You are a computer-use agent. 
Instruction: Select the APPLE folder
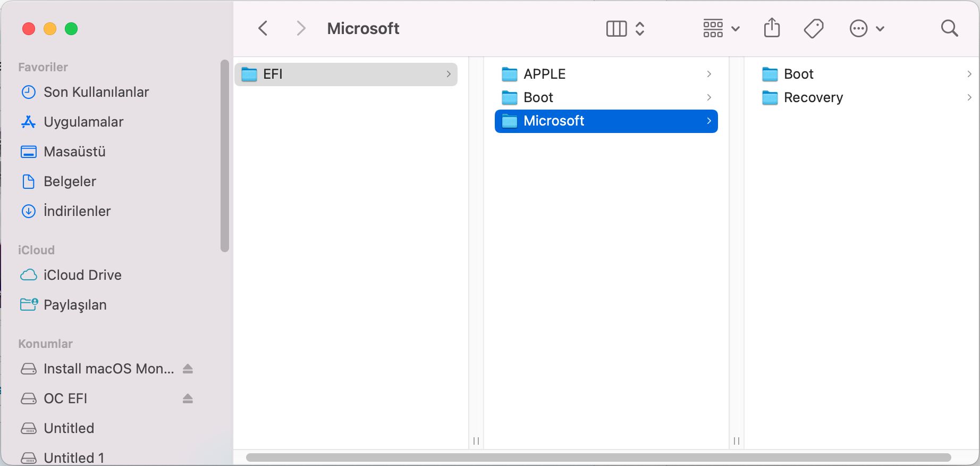coord(545,74)
